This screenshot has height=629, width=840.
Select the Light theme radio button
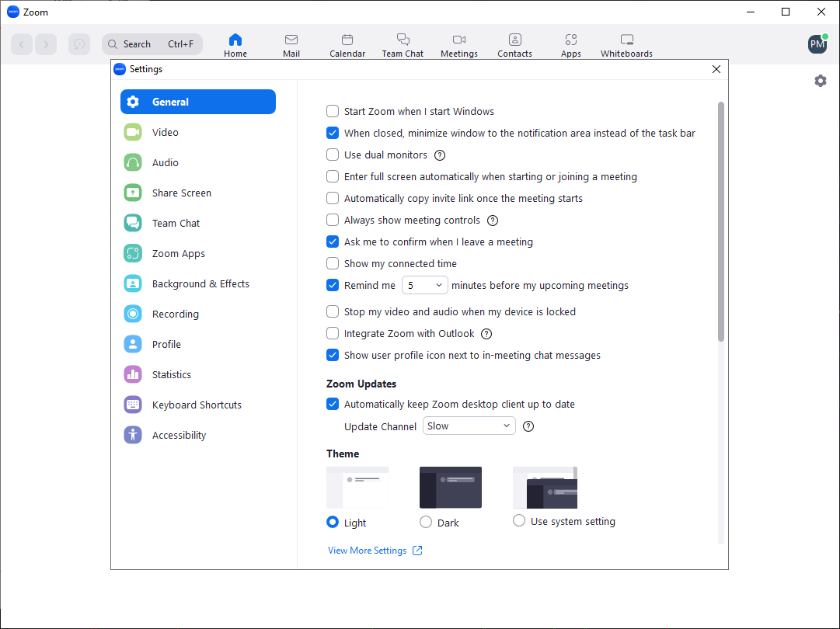click(x=333, y=523)
